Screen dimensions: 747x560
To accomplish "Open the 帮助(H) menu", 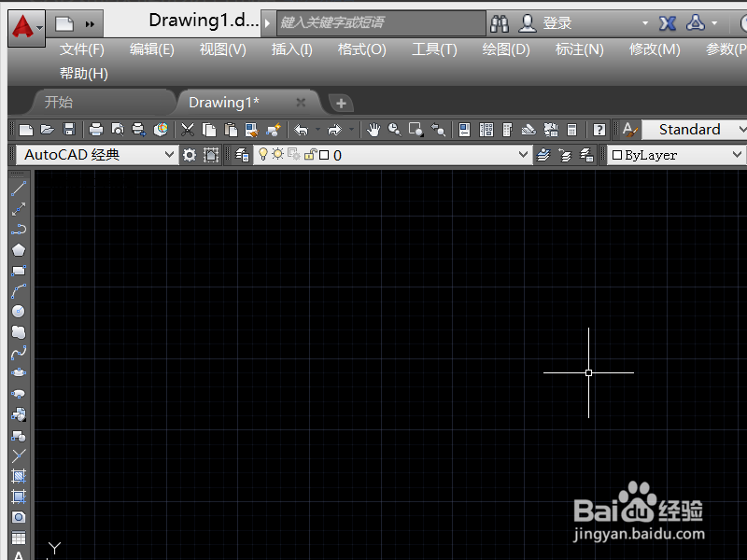I will [x=84, y=74].
